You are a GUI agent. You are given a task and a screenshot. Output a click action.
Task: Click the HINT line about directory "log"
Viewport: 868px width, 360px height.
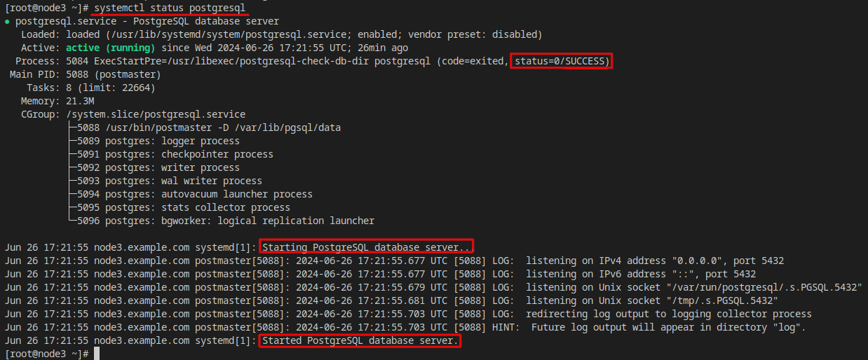pos(405,327)
